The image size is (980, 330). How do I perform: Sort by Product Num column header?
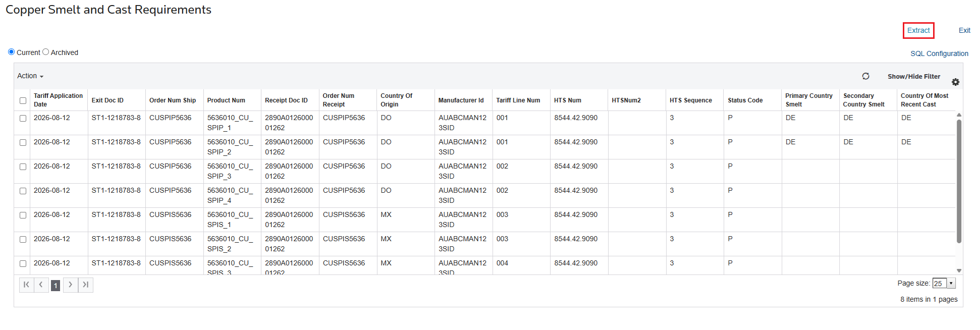226,100
